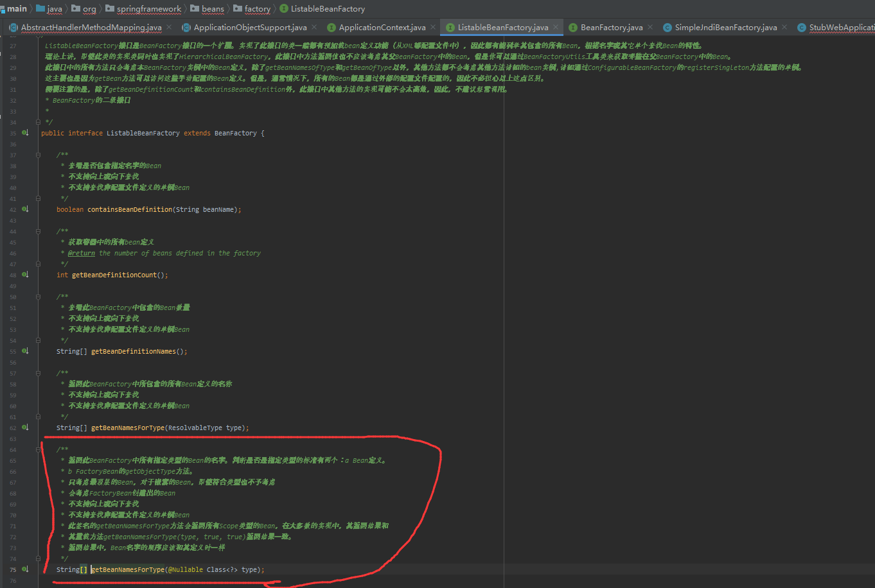Screen dimensions: 875x588
Task: Click ResolvableType parameter type on line 62
Action: pyautogui.click(x=195, y=428)
